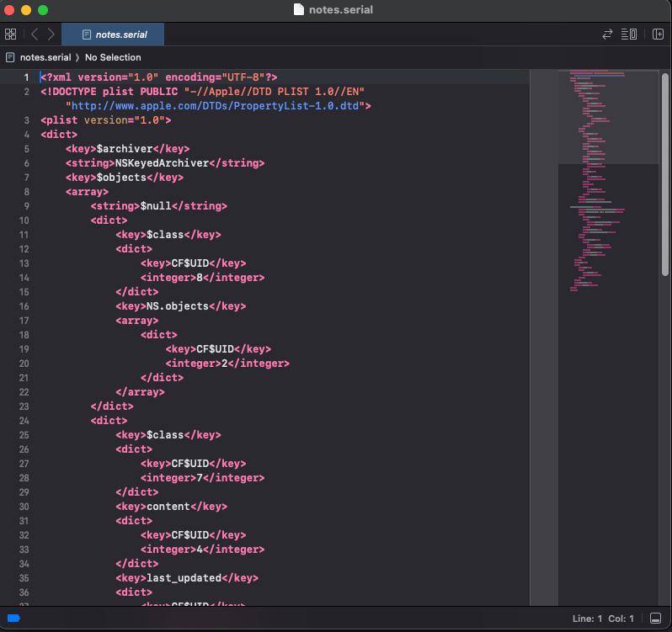The image size is (672, 632).
Task: Click line number 10 in the gutter
Action: pyautogui.click(x=26, y=220)
